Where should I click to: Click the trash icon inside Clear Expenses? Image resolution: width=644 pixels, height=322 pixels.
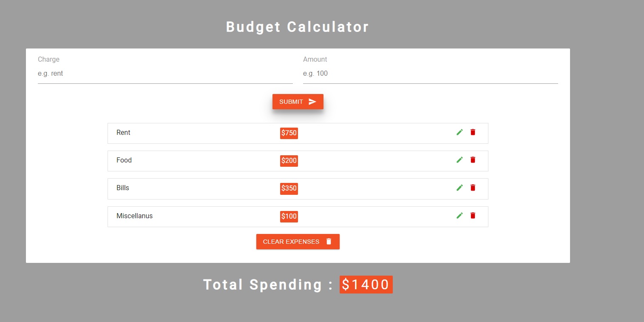point(328,241)
